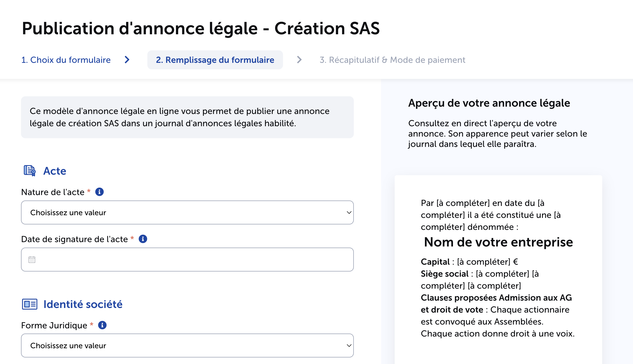Go back to Choix du formulaire step
Image resolution: width=633 pixels, height=364 pixels.
coord(66,60)
